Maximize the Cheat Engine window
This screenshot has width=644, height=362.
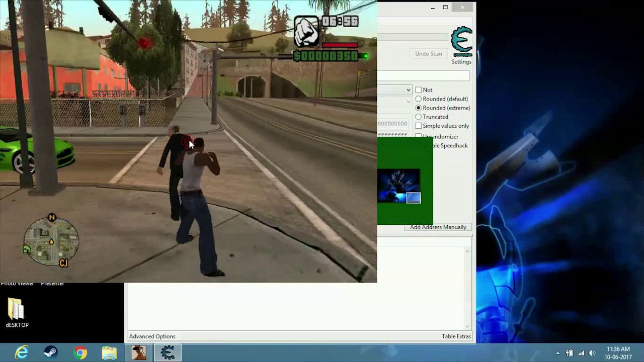tap(445, 8)
